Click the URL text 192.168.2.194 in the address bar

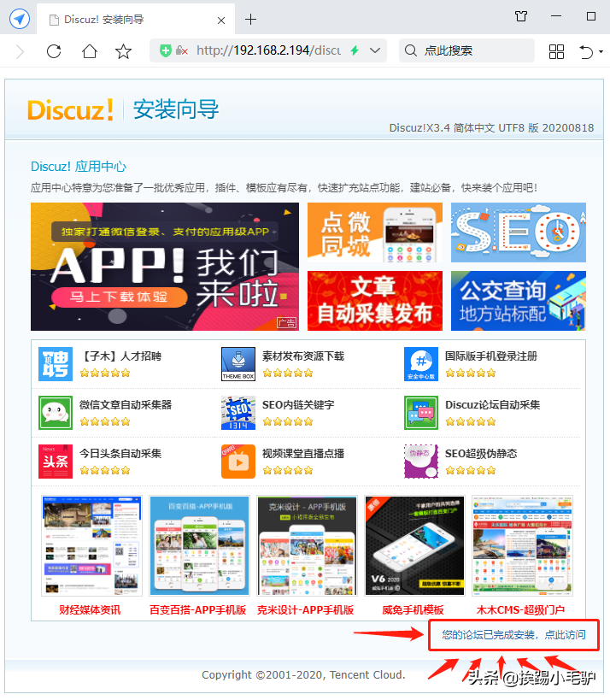tap(272, 50)
